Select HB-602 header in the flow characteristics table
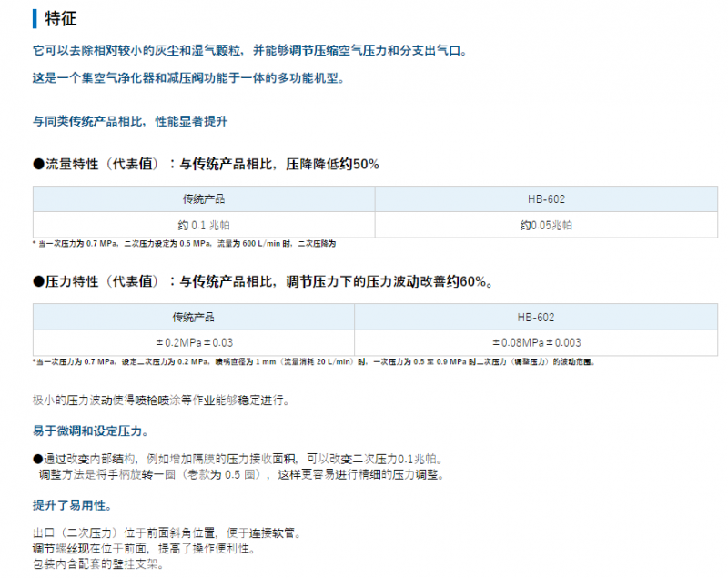This screenshot has height=578, width=728. pyautogui.click(x=546, y=198)
